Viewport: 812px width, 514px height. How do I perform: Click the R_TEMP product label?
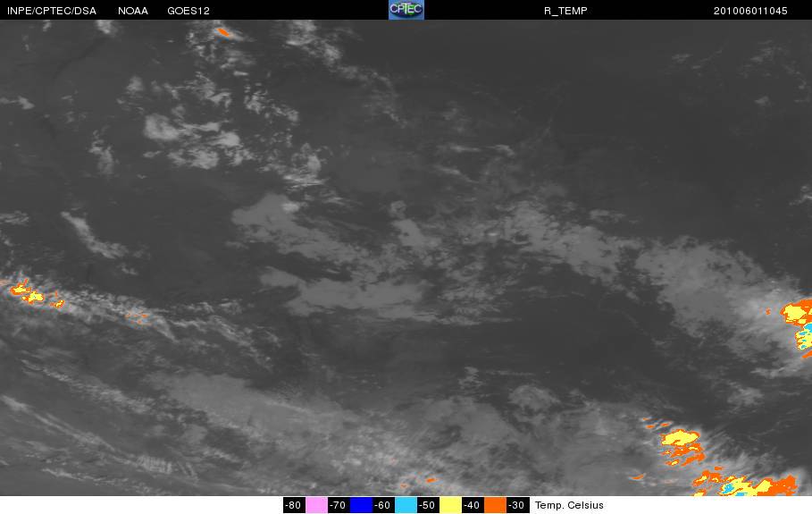565,11
